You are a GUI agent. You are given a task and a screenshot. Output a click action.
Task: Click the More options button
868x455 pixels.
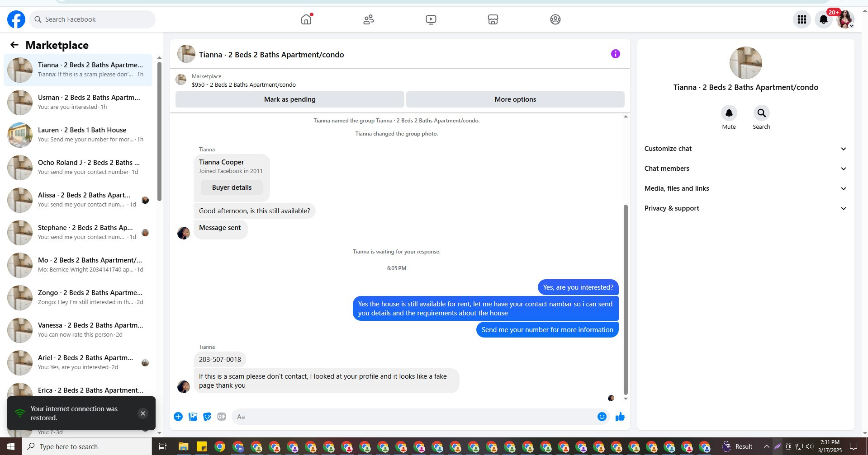[515, 99]
